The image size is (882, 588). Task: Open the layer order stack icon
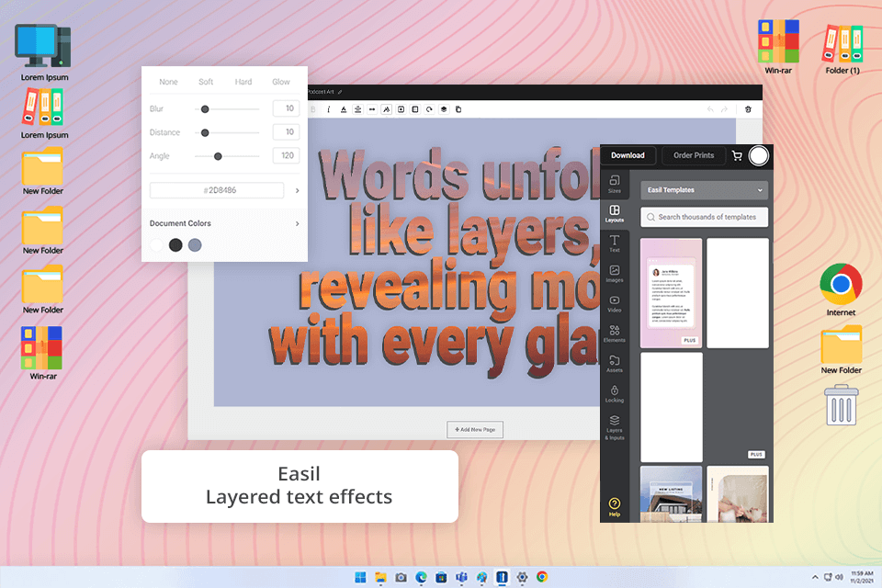coord(444,109)
